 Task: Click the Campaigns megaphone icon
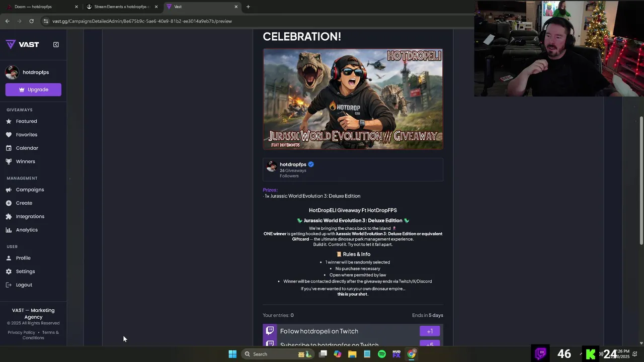pyautogui.click(x=9, y=190)
